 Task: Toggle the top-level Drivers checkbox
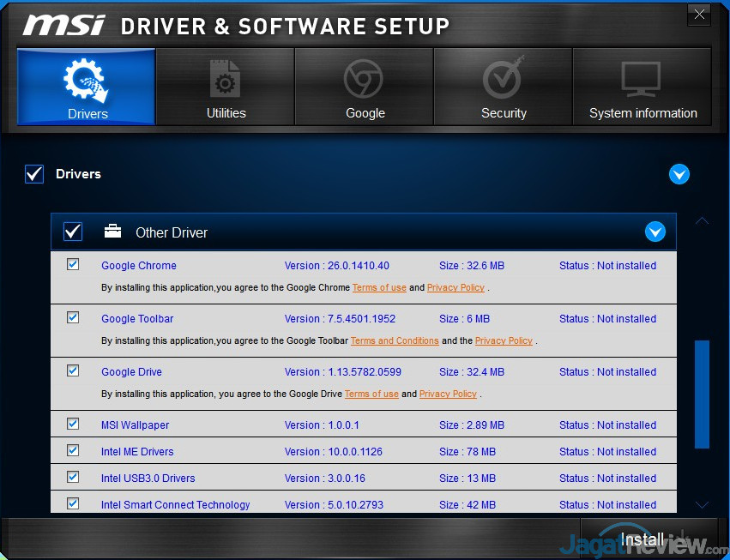point(34,174)
